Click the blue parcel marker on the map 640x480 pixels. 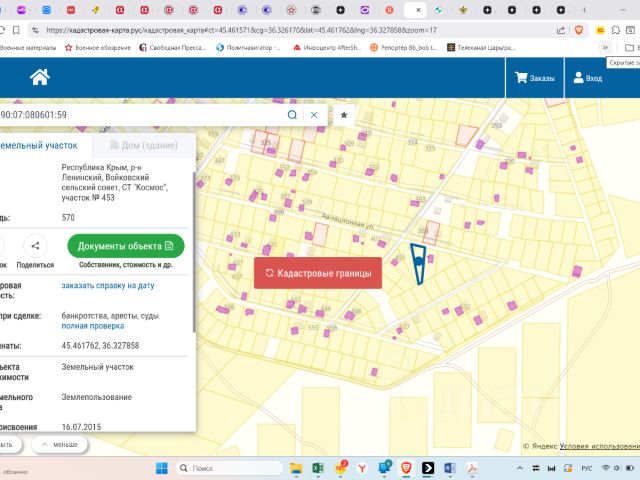(418, 262)
